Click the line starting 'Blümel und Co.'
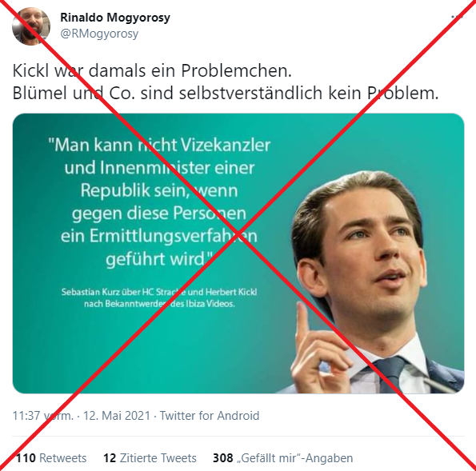The width and height of the screenshot is (476, 471). coord(226,93)
